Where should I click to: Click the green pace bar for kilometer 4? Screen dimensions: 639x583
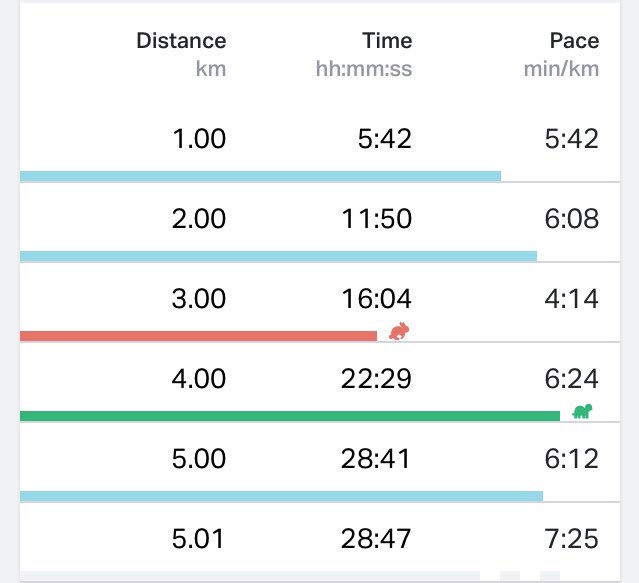pos(290,416)
